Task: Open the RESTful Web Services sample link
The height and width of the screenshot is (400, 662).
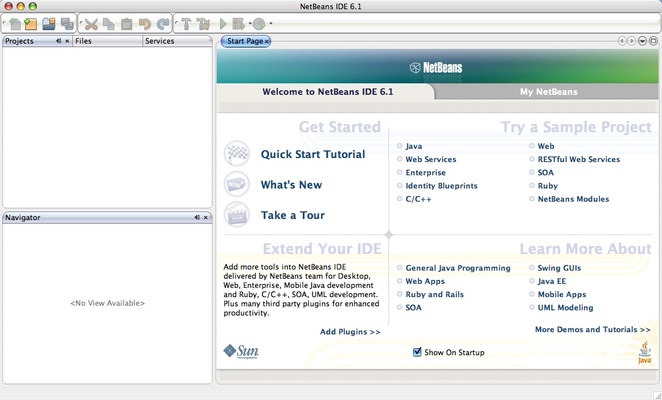Action: pyautogui.click(x=579, y=159)
